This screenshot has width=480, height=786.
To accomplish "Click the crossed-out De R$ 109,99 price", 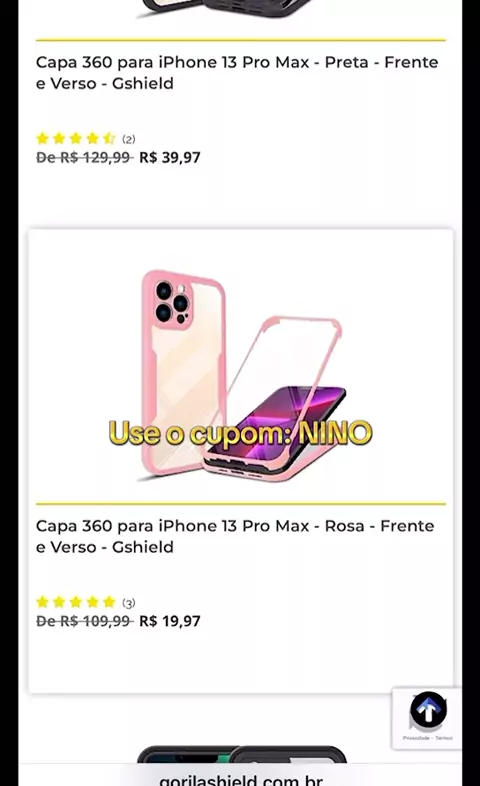I will point(84,621).
